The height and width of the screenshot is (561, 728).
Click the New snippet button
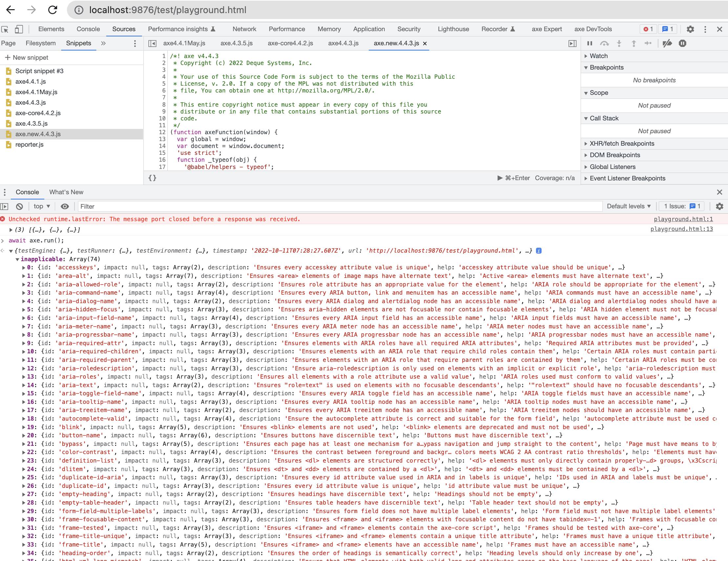(27, 58)
